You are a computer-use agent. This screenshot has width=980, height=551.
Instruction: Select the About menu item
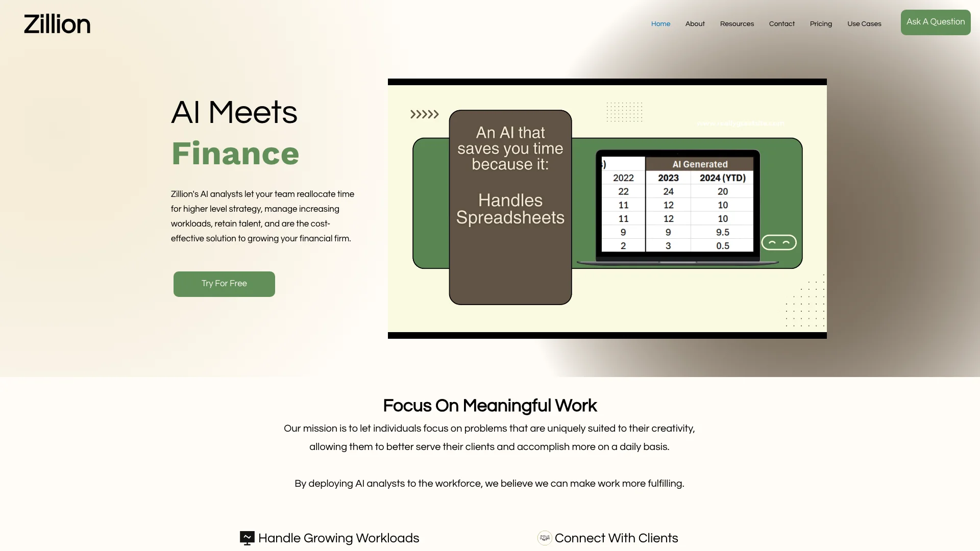tap(695, 23)
